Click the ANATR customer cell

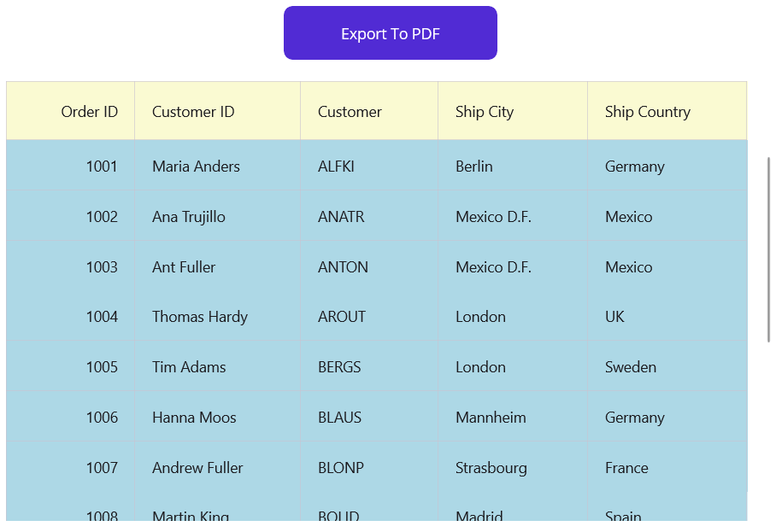pos(341,217)
